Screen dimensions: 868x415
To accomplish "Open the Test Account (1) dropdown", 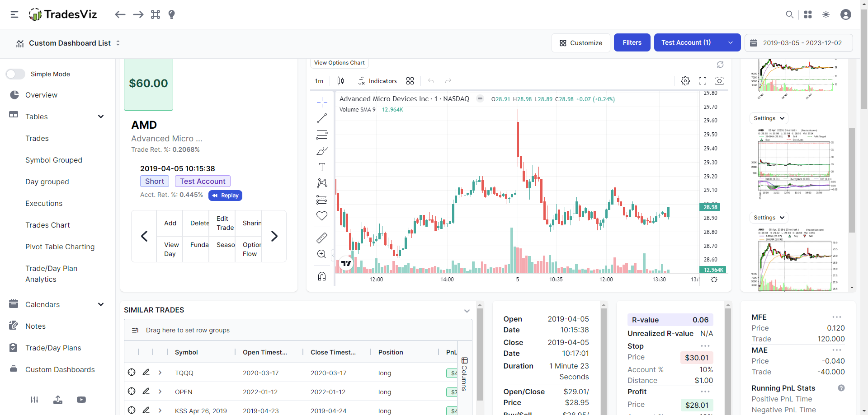I will tap(697, 42).
